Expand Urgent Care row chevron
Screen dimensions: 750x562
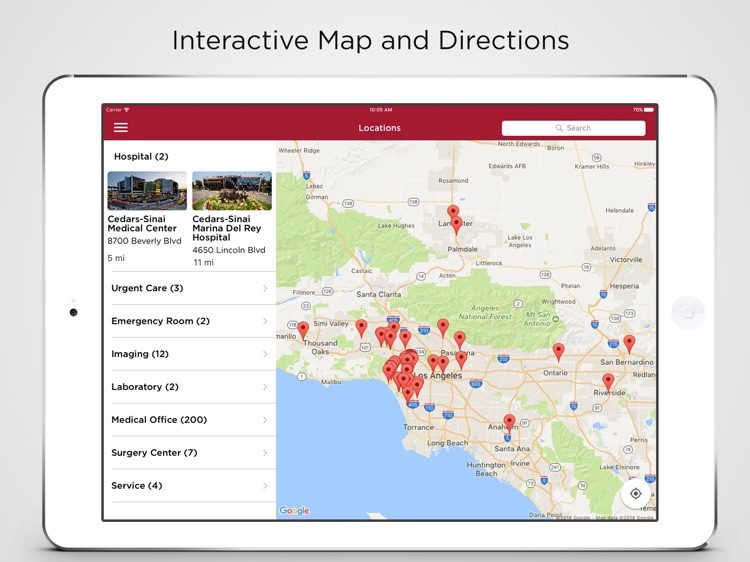coord(265,288)
